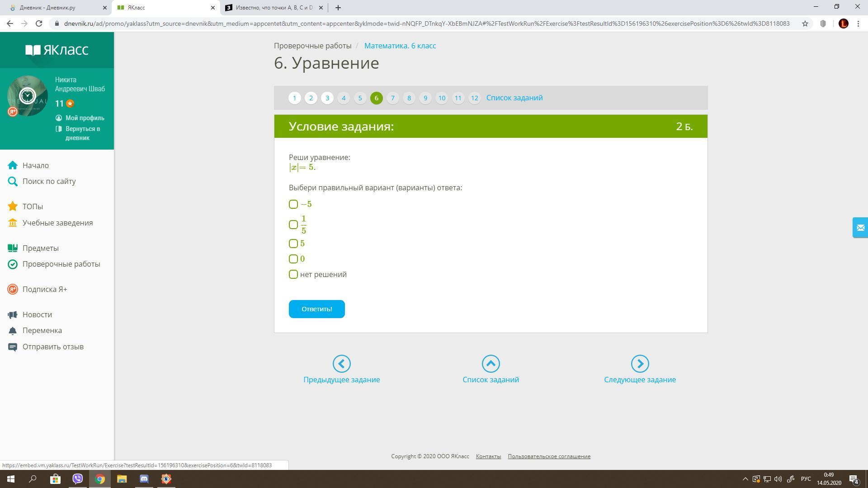Expand the Список заданий up-chevron icon
The image size is (868, 488).
(491, 364)
